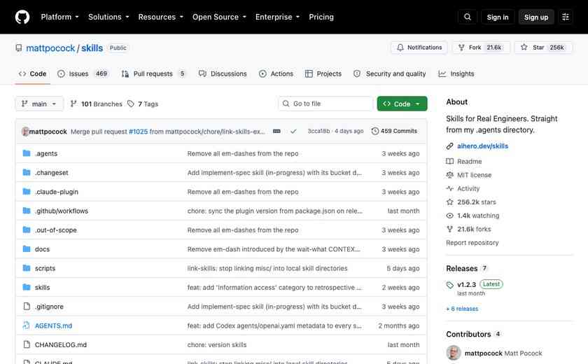Screen dimensions: 588x364
Task: Open the 7 Tags link
Action: (x=143, y=104)
